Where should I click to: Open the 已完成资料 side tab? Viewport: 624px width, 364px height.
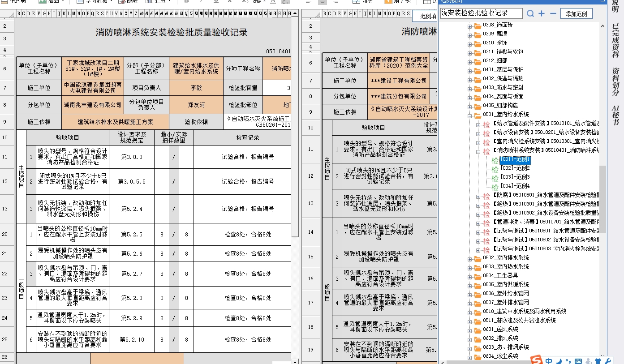click(615, 40)
